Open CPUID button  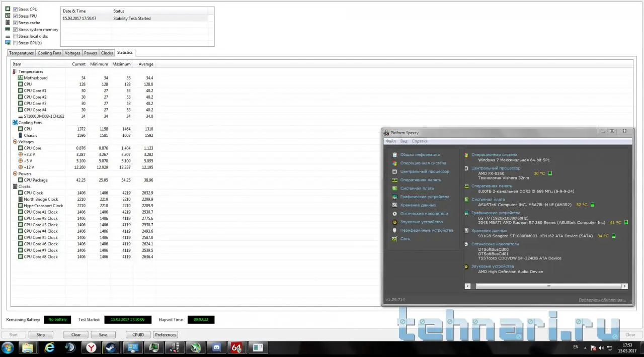coord(138,334)
